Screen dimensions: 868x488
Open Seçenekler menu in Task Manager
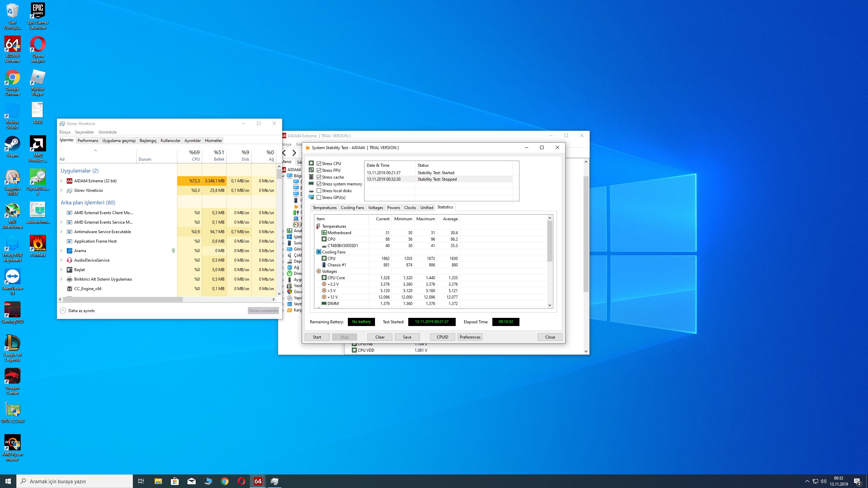84,132
